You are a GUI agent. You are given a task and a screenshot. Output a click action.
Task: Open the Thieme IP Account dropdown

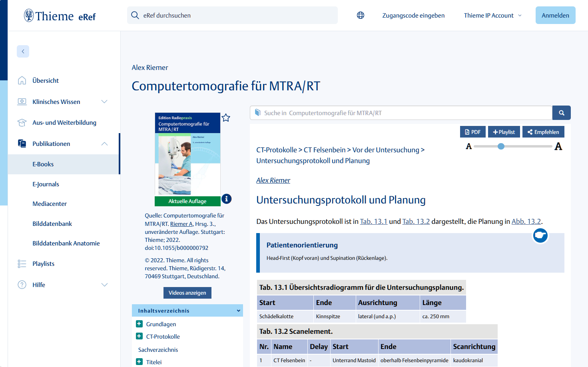(492, 15)
